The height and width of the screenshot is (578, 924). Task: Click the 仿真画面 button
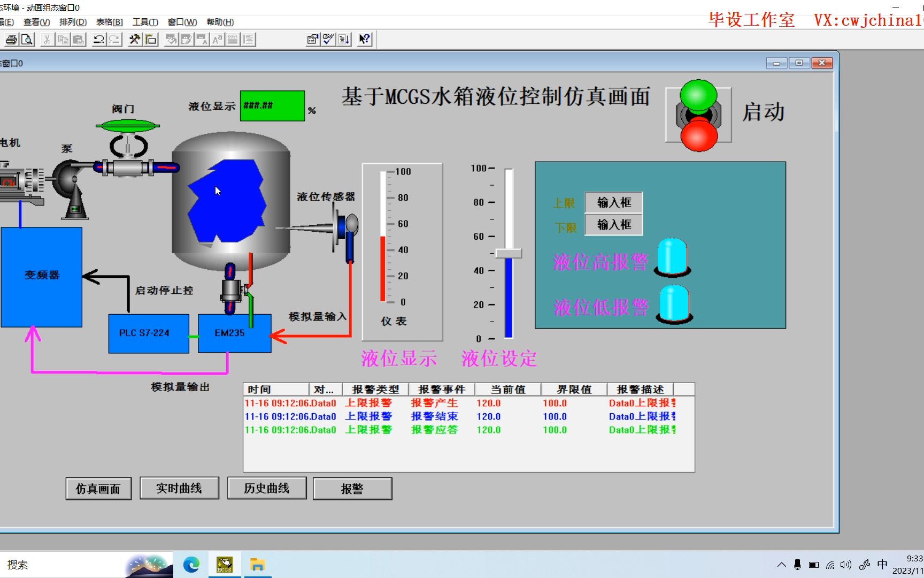pos(98,489)
